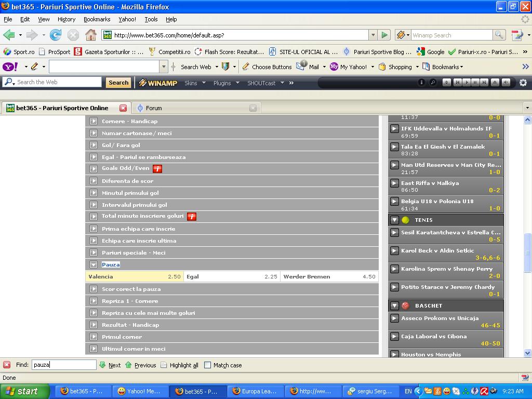Open the Bookmarks menu

(97, 19)
